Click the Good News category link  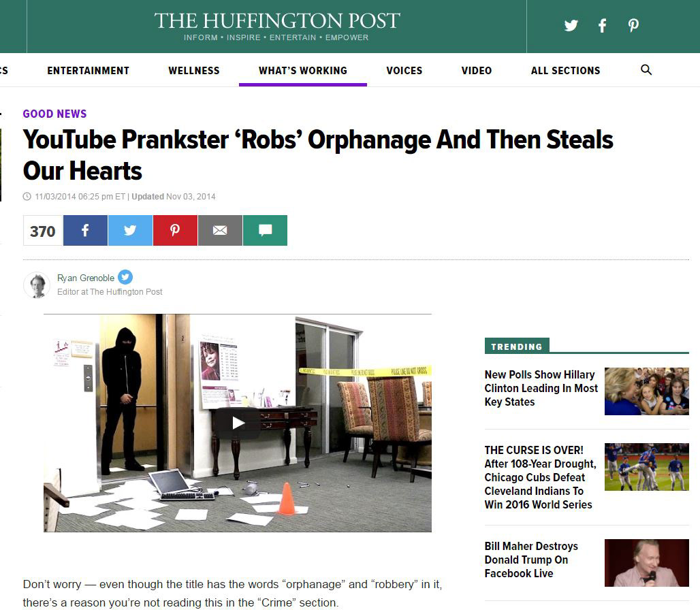[x=54, y=114]
